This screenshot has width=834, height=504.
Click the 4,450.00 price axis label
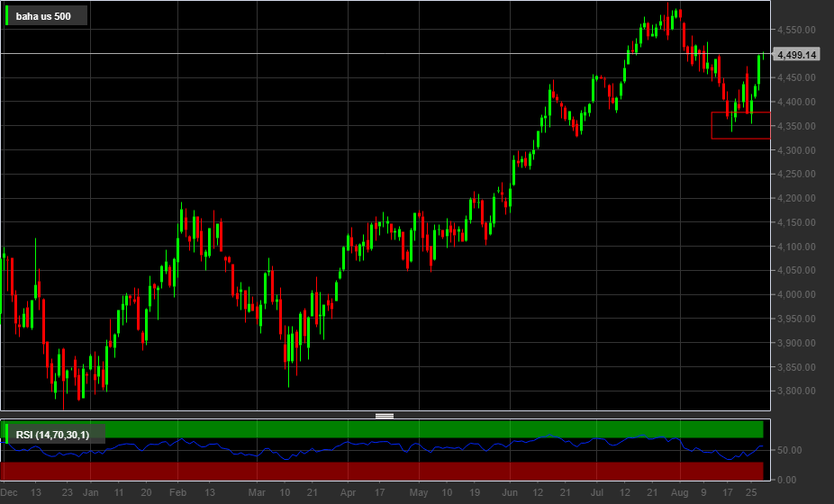pos(796,77)
